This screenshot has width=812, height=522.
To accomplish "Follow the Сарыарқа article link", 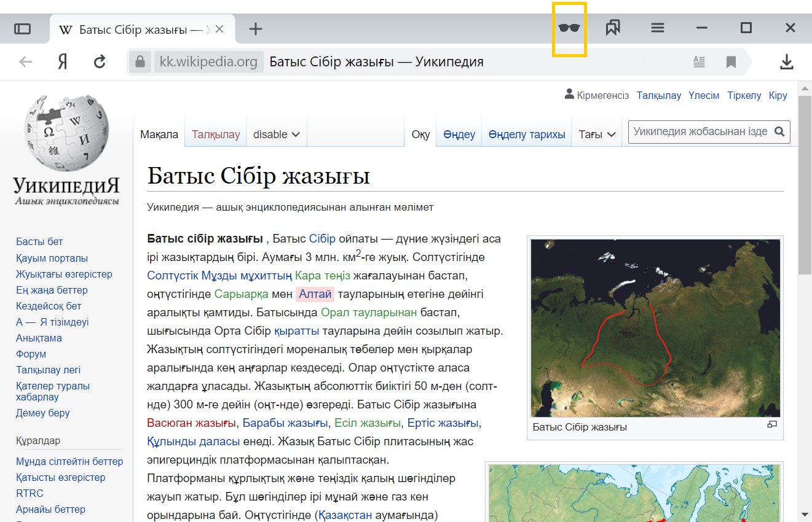I will (242, 294).
